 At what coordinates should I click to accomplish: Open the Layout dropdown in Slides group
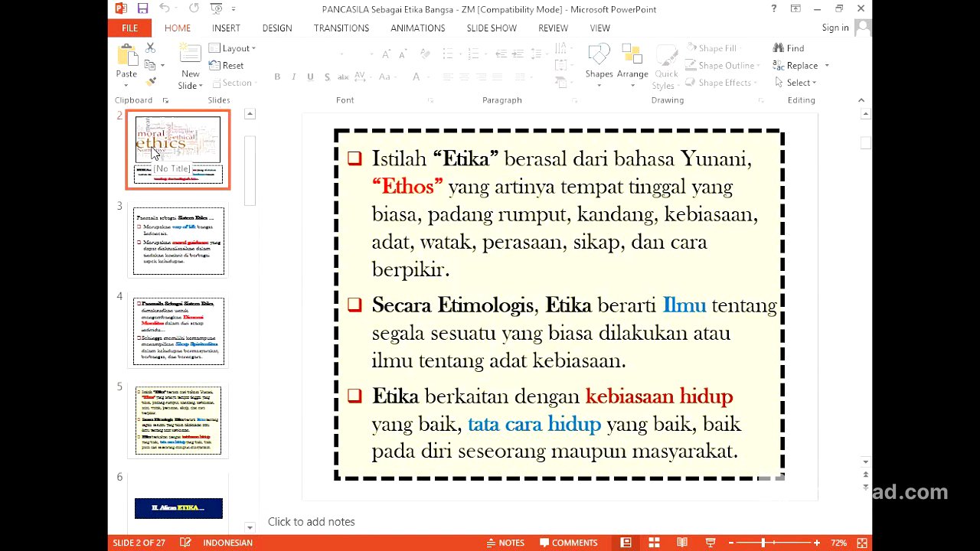pos(233,47)
